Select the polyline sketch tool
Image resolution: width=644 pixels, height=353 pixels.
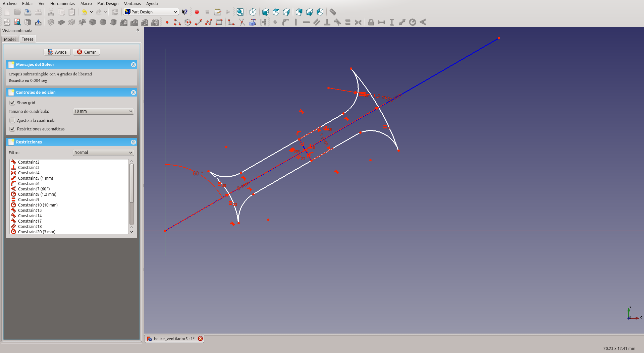pos(209,22)
